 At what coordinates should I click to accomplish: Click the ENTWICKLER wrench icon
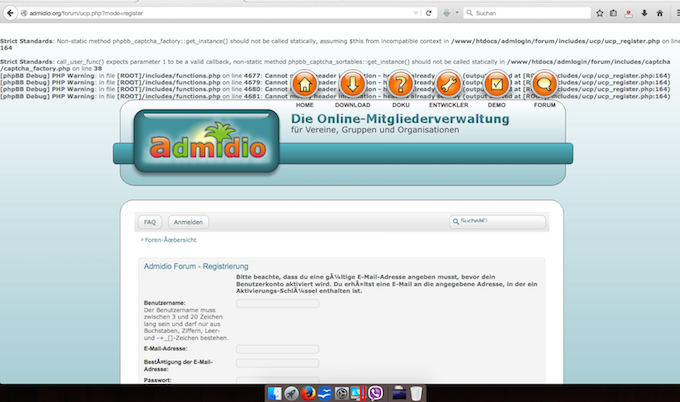(x=449, y=84)
